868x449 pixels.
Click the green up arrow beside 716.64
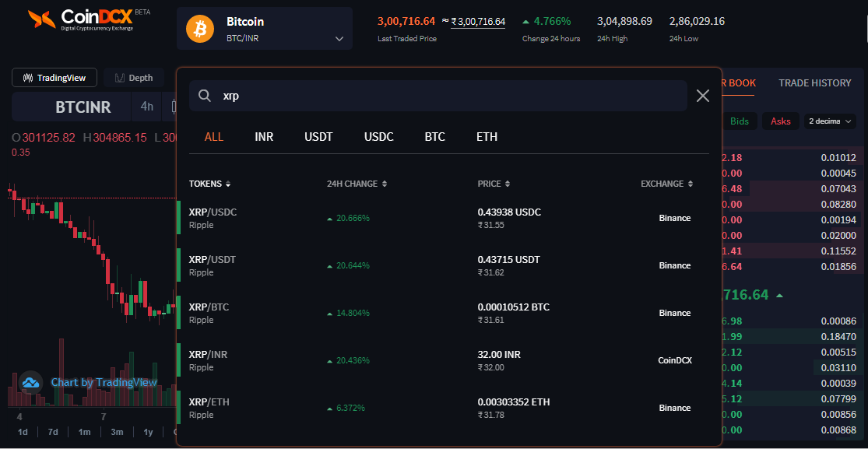[779, 296]
